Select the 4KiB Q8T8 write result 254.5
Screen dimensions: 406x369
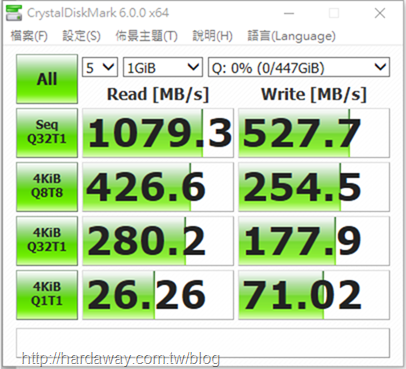(314, 187)
